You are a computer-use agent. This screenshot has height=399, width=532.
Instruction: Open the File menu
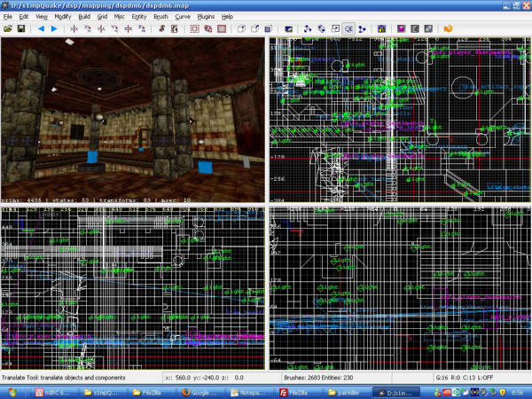pos(7,17)
